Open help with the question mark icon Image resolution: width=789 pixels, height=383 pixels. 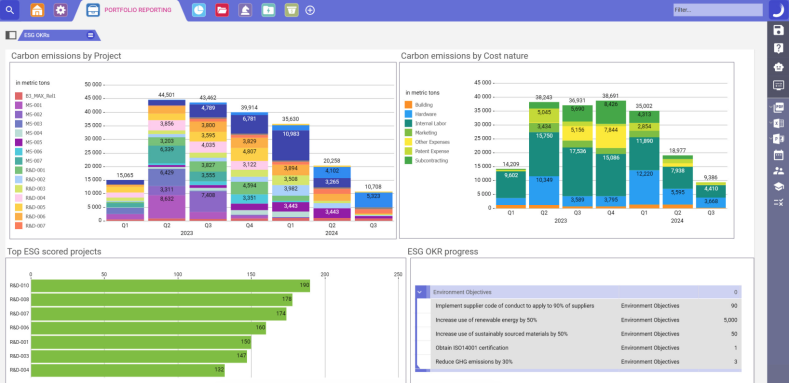click(778, 48)
